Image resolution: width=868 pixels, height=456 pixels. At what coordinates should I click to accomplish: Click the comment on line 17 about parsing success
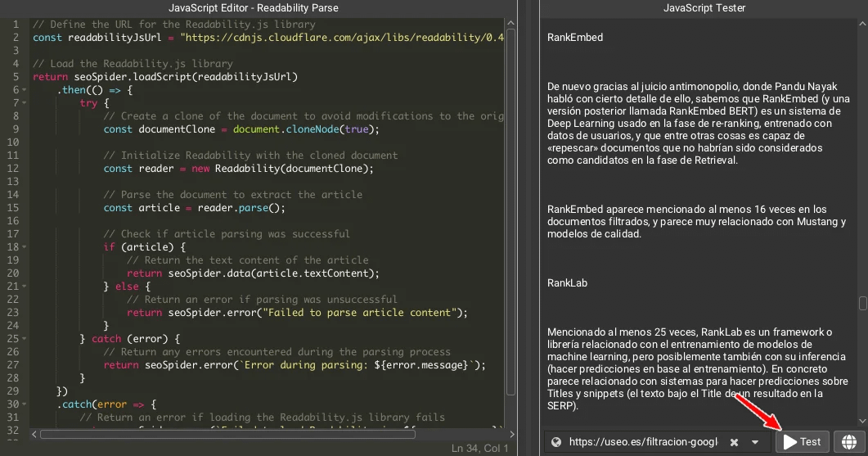[227, 234]
